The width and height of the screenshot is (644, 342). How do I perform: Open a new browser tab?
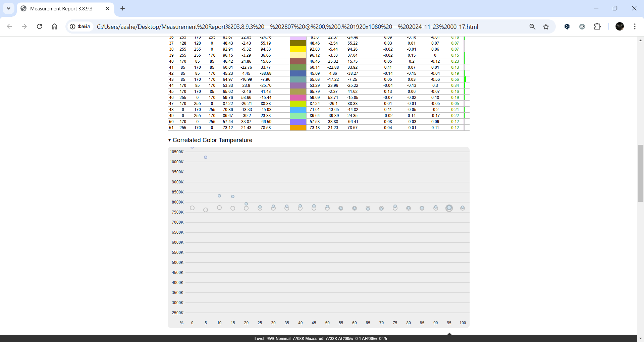point(123,8)
